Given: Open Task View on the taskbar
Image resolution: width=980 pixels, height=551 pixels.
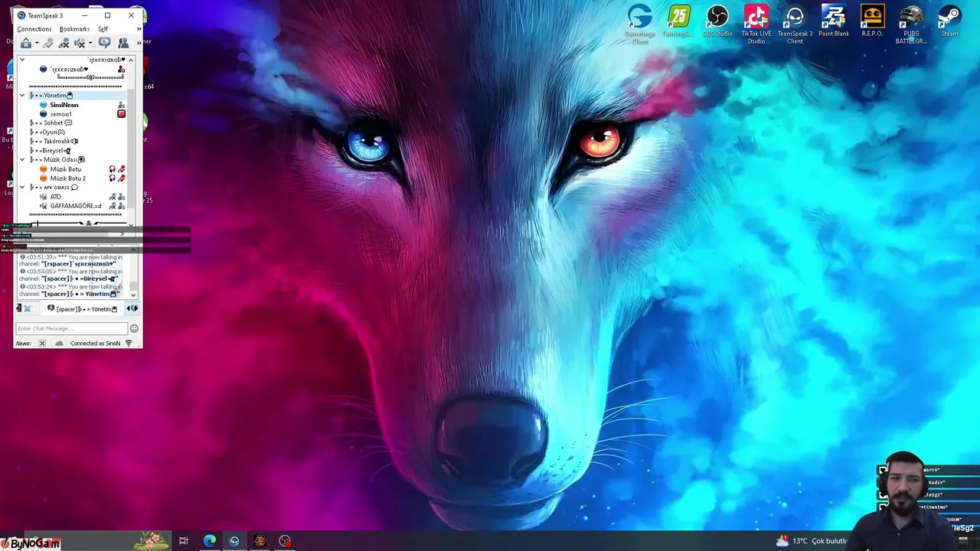Looking at the screenshot, I should point(184,541).
